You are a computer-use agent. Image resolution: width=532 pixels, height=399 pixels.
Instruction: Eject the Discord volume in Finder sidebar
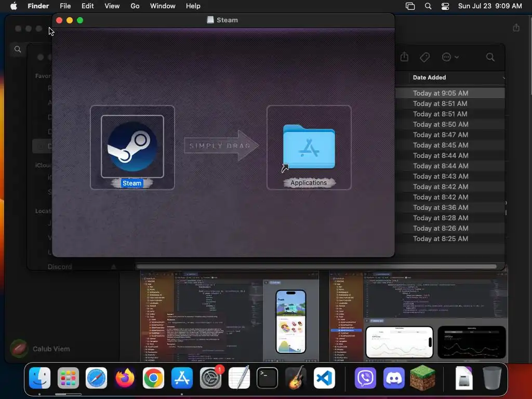pos(113,267)
